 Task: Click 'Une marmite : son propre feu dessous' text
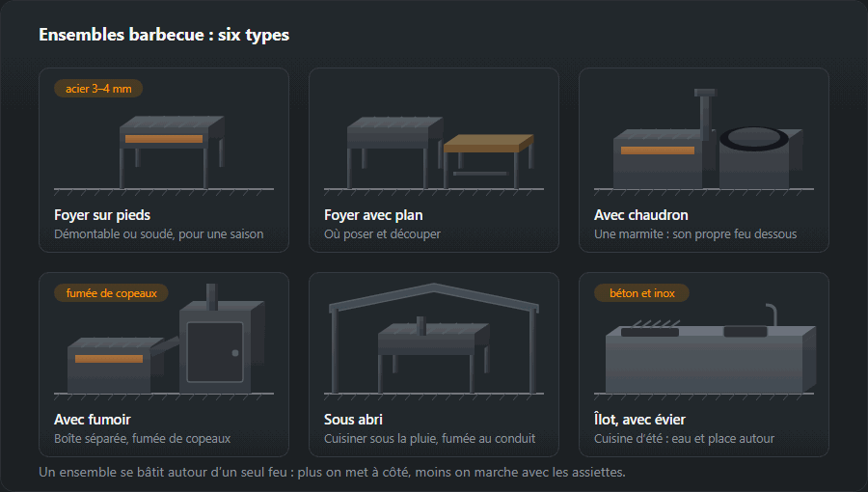point(695,234)
